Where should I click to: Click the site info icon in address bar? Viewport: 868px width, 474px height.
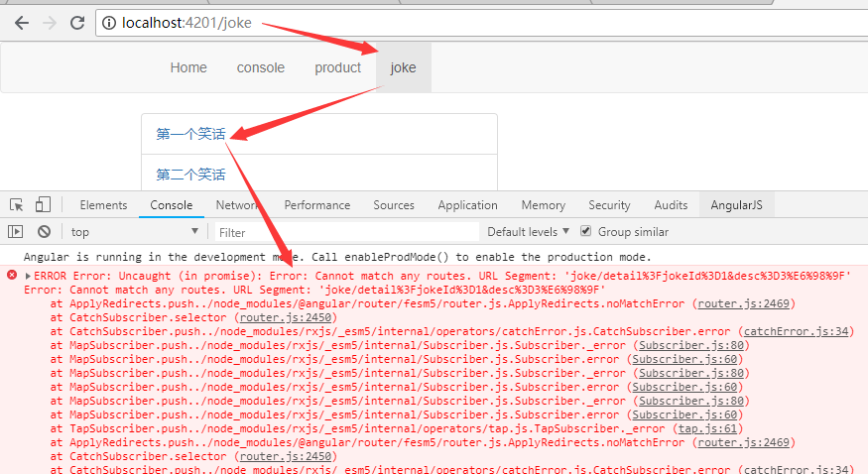click(x=108, y=23)
